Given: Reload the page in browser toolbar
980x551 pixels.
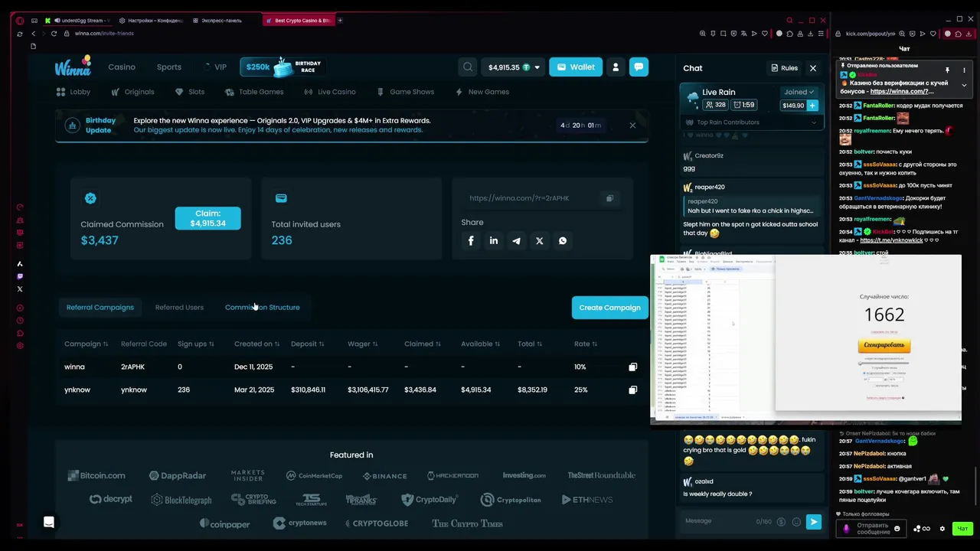Looking at the screenshot, I should (x=54, y=34).
